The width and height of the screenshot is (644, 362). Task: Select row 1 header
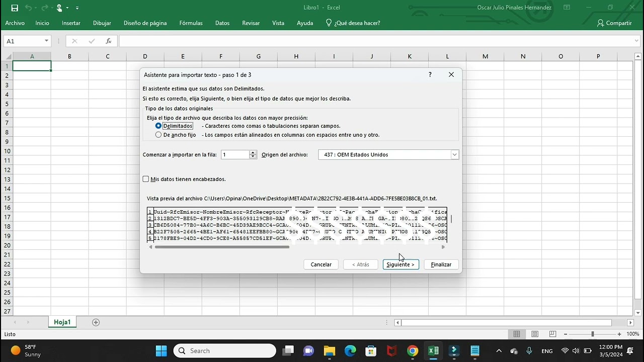[7, 66]
